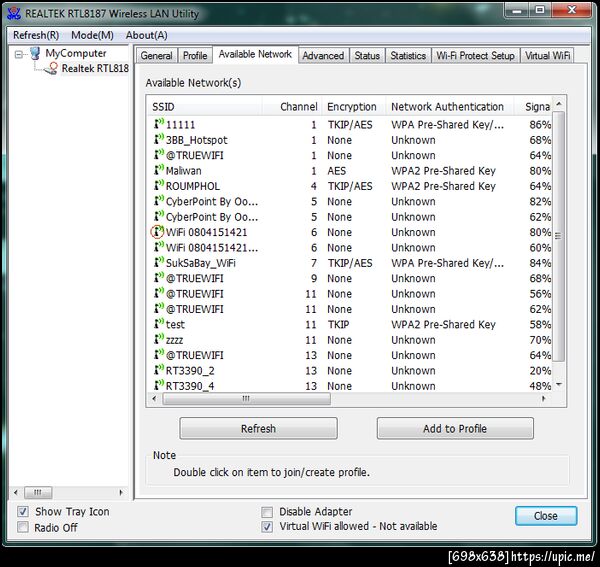Select the 3BB_Hotspot network

pyautogui.click(x=351, y=140)
